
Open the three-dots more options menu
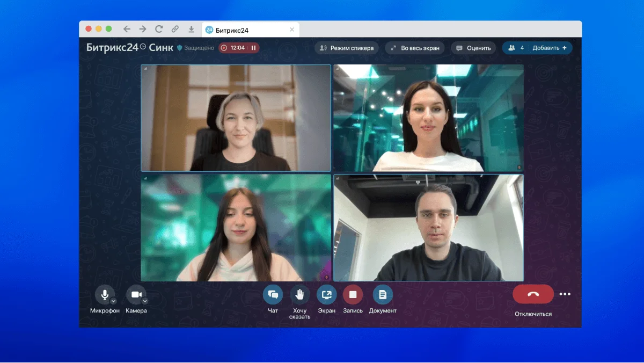tap(565, 294)
